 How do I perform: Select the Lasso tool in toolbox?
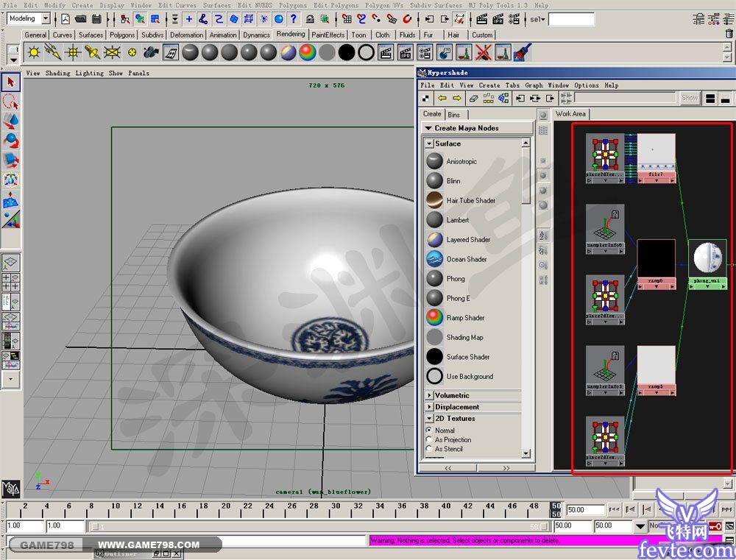tap(11, 102)
